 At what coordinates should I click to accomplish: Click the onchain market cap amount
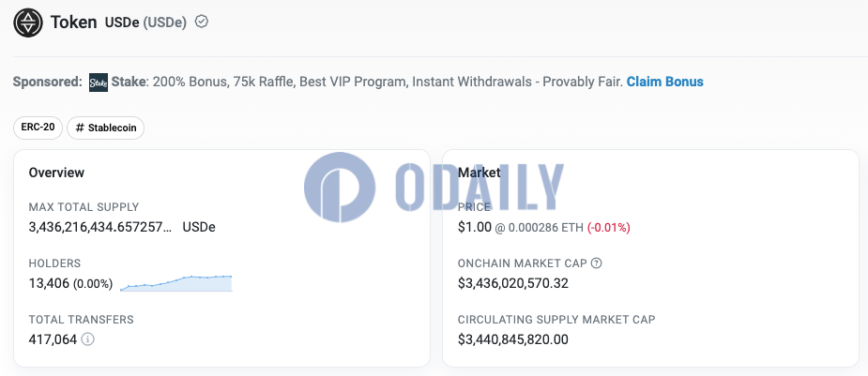513,284
